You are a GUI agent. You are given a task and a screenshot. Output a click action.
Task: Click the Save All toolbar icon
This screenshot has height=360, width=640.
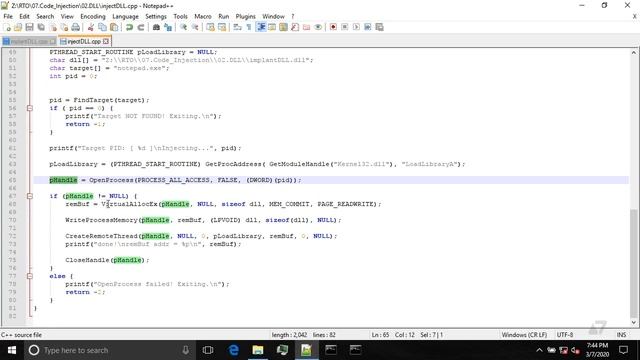tap(41, 27)
